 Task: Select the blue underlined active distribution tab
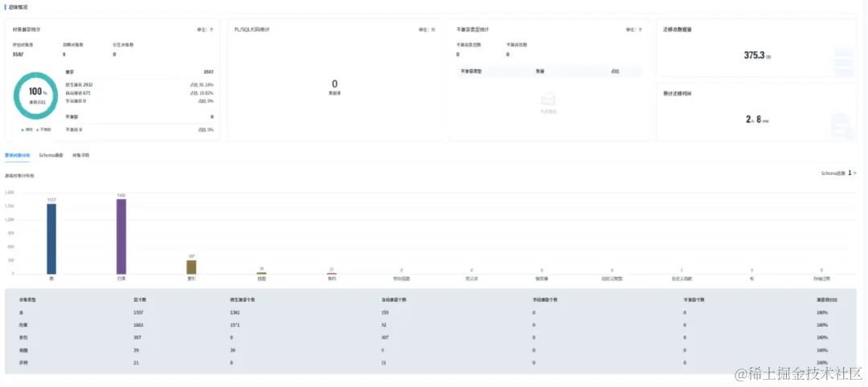pos(17,155)
